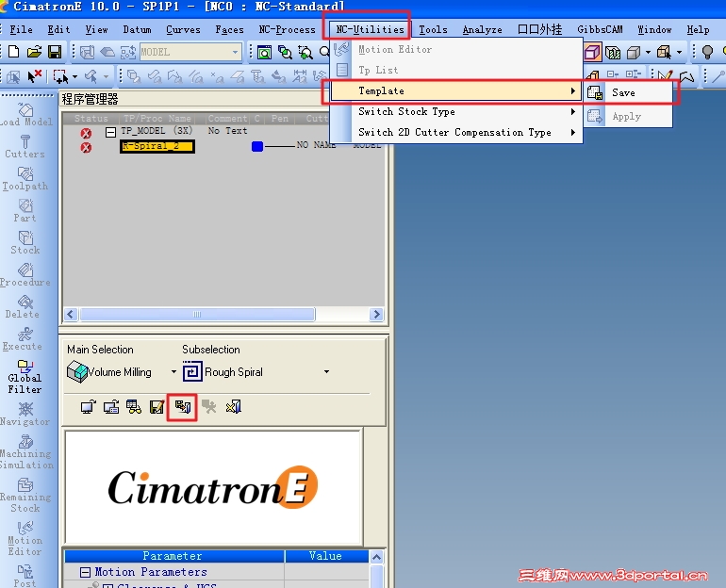Click the Part item in the NC guide
This screenshot has width=726, height=588.
click(25, 211)
